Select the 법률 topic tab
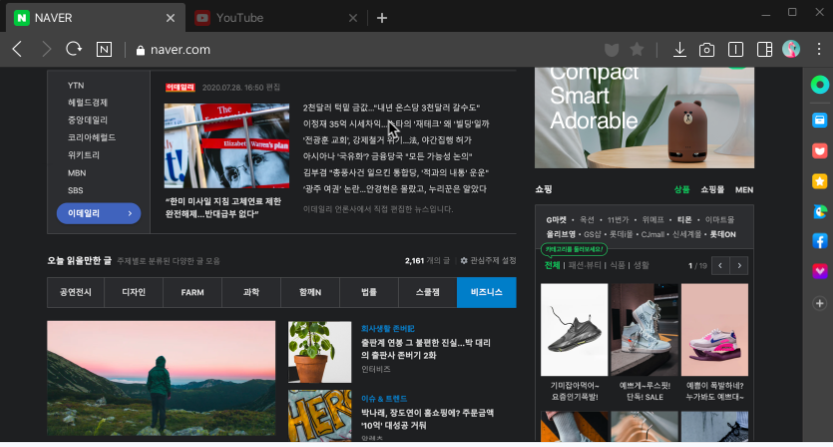833x447 pixels. click(x=369, y=292)
